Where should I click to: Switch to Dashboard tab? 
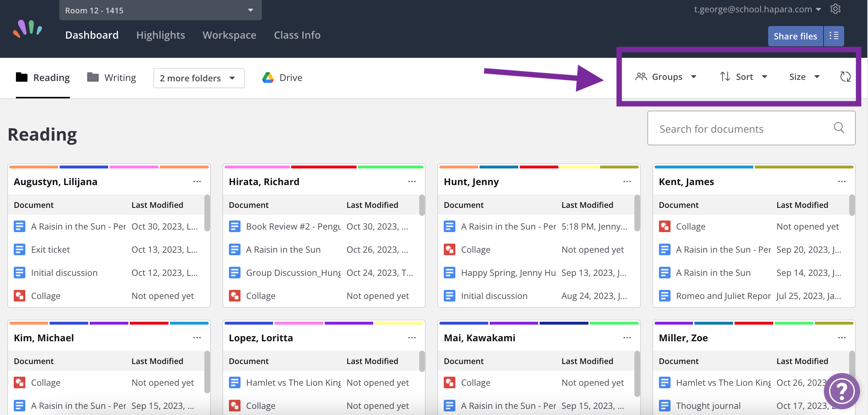(92, 35)
